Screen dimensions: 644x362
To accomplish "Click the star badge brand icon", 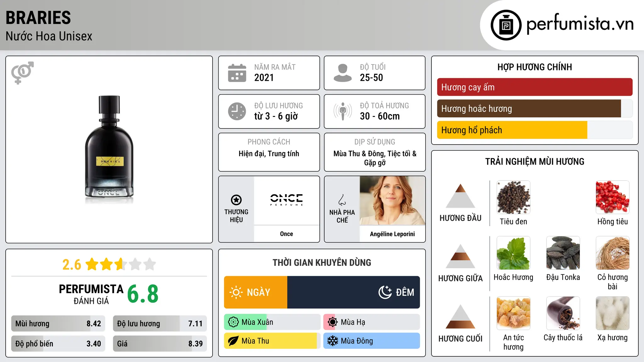I will point(236,200).
